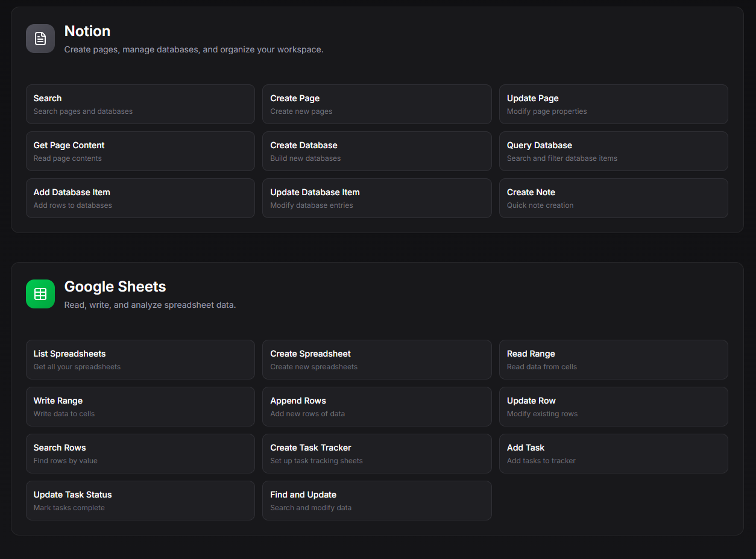Choose the Write Range card
The height and width of the screenshot is (559, 756).
click(140, 407)
